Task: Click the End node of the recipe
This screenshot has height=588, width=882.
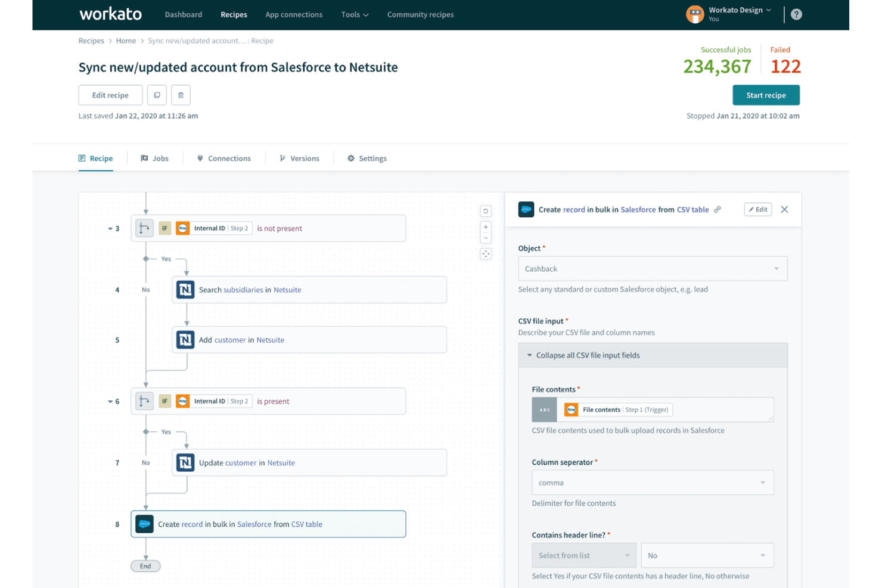Action: 145,566
